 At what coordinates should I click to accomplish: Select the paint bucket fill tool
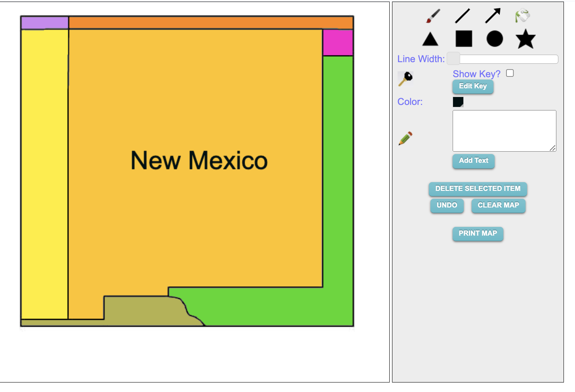[523, 16]
